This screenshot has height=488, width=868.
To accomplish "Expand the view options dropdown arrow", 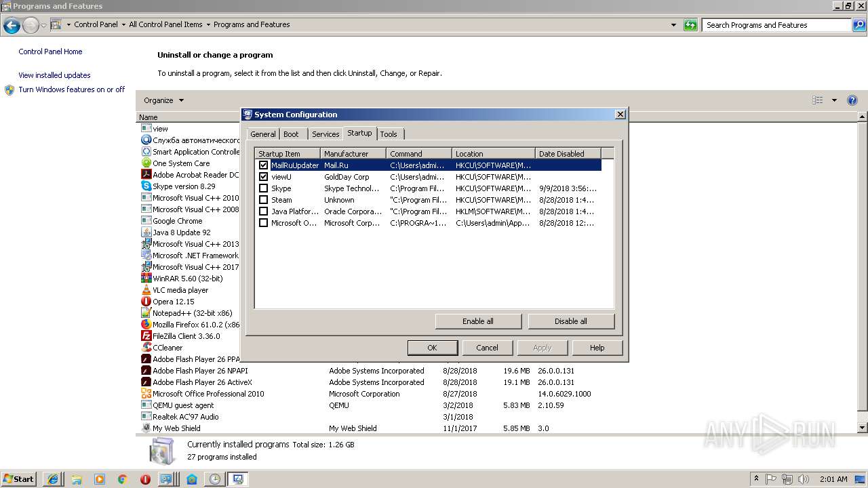I will point(834,100).
